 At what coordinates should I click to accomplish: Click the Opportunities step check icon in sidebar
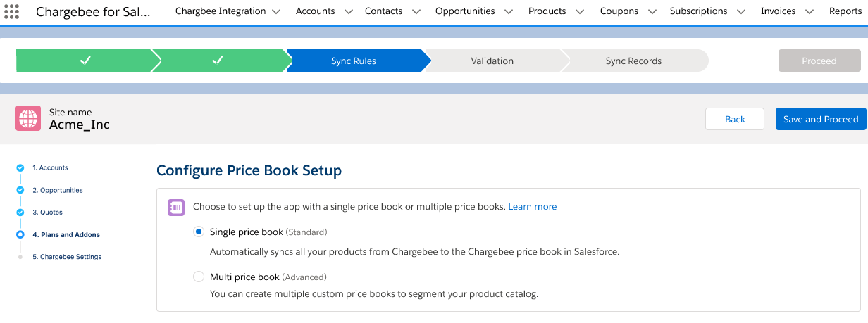(x=20, y=190)
